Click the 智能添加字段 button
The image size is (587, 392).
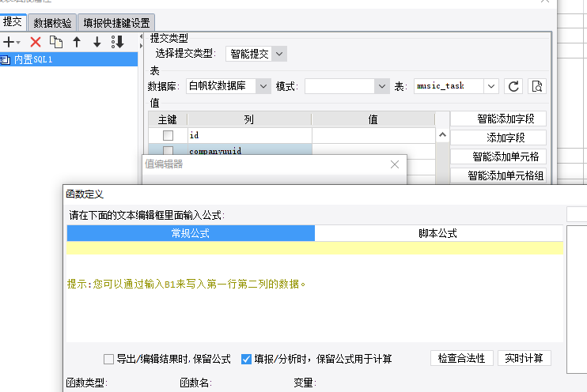click(506, 119)
